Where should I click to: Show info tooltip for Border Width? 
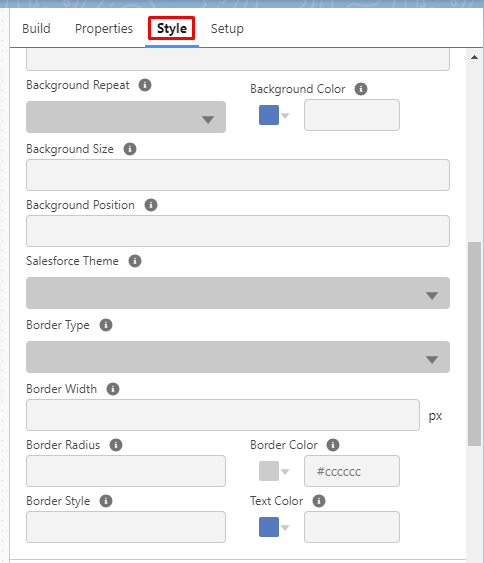(x=113, y=389)
